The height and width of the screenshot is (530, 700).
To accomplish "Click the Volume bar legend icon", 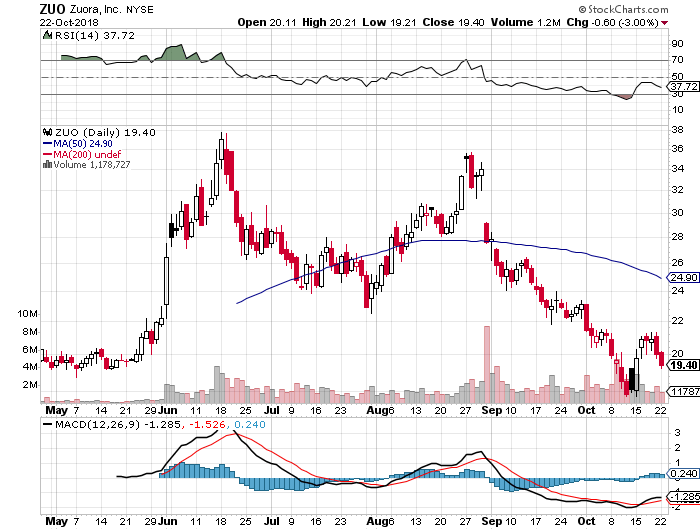I will pos(45,167).
